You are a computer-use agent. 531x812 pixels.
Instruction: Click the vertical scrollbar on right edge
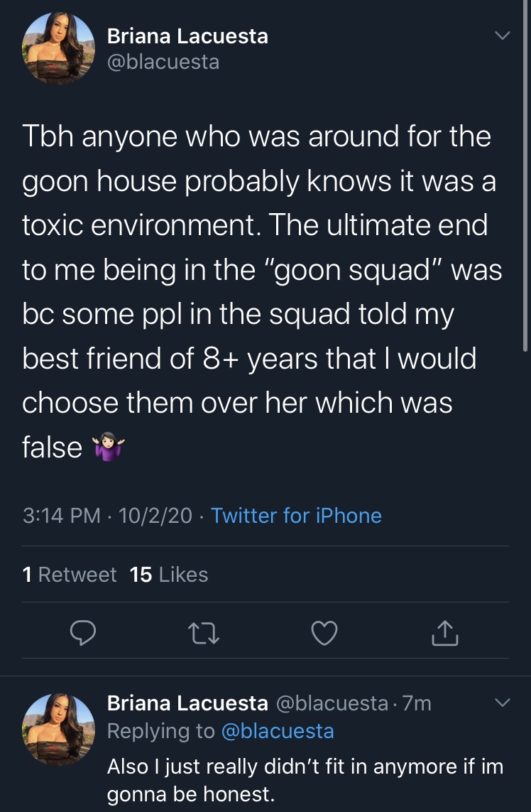[525, 176]
